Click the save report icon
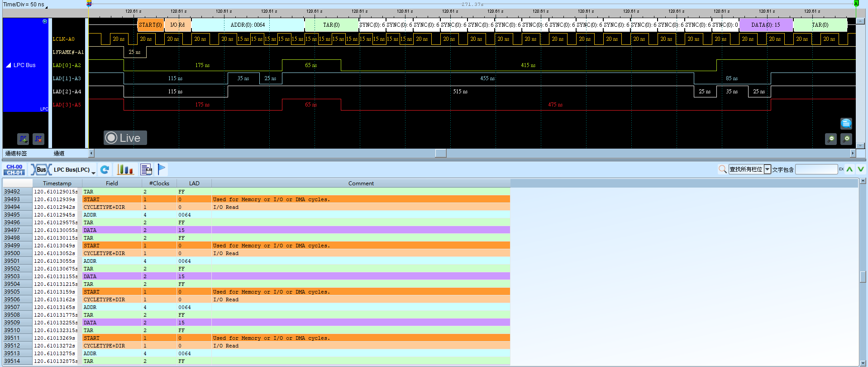The image size is (868, 367). [x=146, y=169]
